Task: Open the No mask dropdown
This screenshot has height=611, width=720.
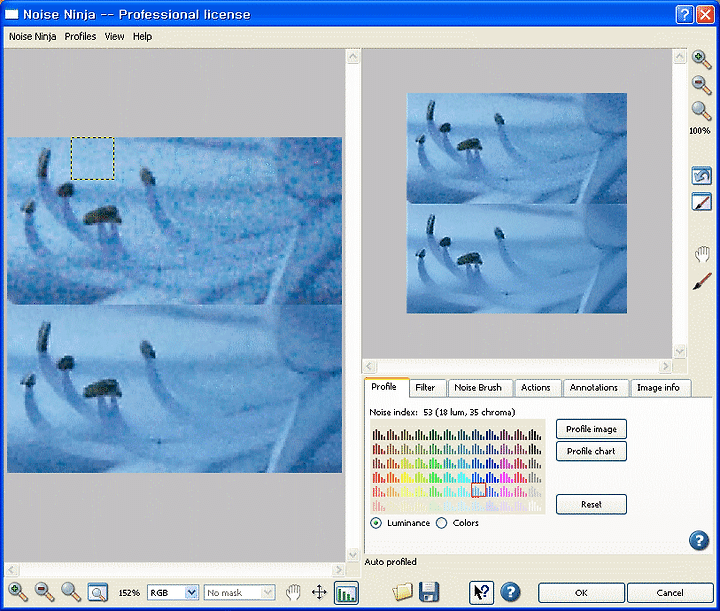Action: [240, 593]
